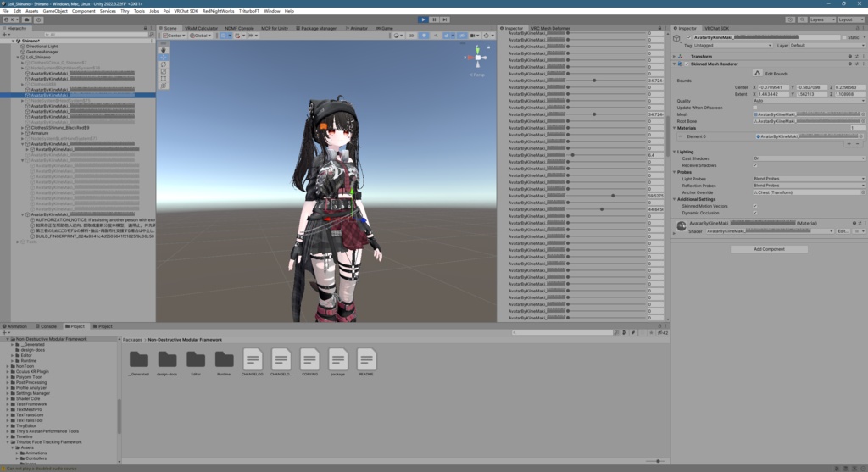Image resolution: width=868 pixels, height=472 pixels.
Task: Switch to the VRAM Calculator tab
Action: [x=201, y=28]
